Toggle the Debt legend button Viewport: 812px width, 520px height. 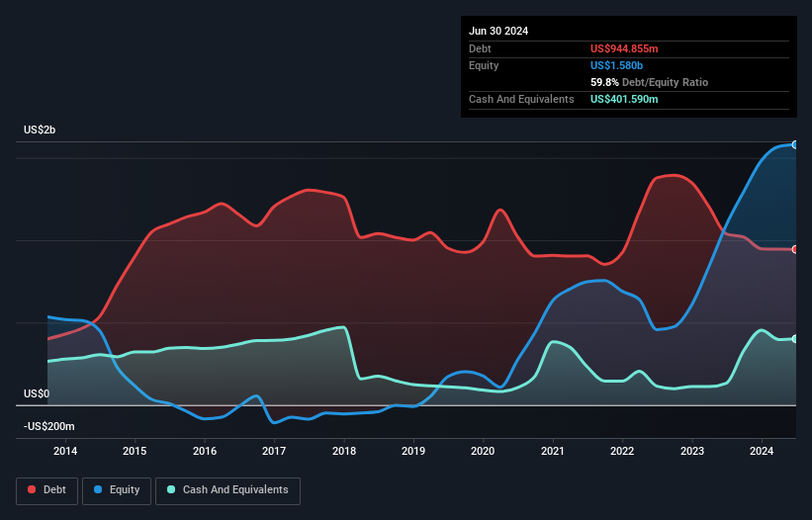pos(47,490)
